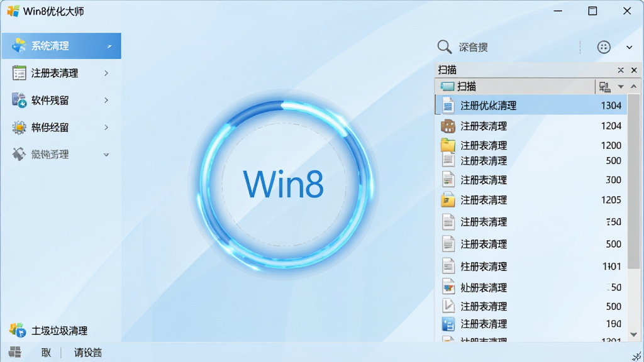Click the brown briefcase icon in the 1204 row
644x362 pixels.
[x=448, y=126]
